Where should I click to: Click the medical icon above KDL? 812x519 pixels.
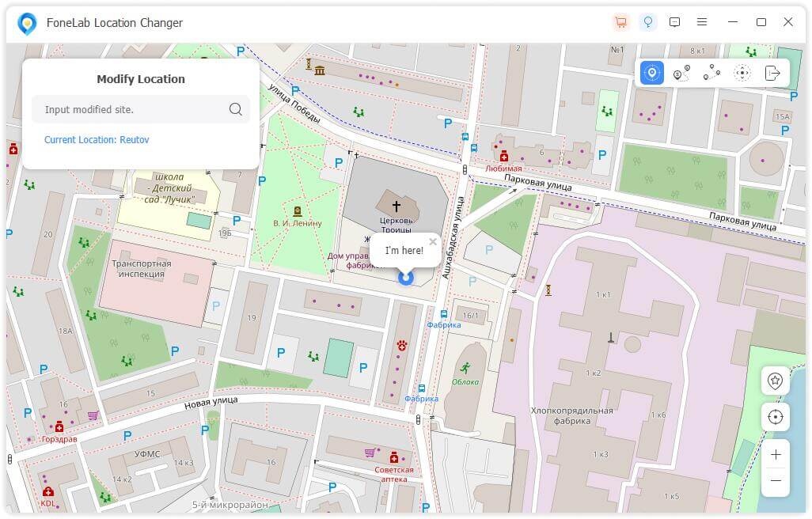tap(48, 491)
